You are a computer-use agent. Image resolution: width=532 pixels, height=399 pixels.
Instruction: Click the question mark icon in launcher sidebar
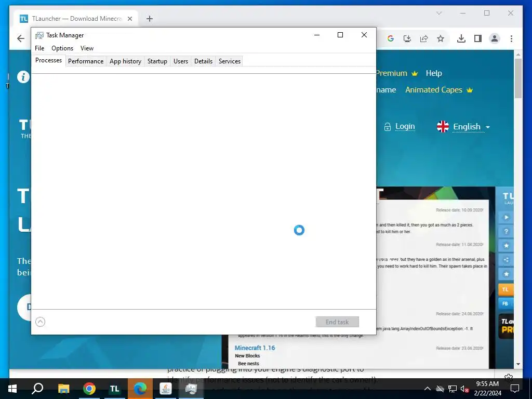click(x=506, y=231)
